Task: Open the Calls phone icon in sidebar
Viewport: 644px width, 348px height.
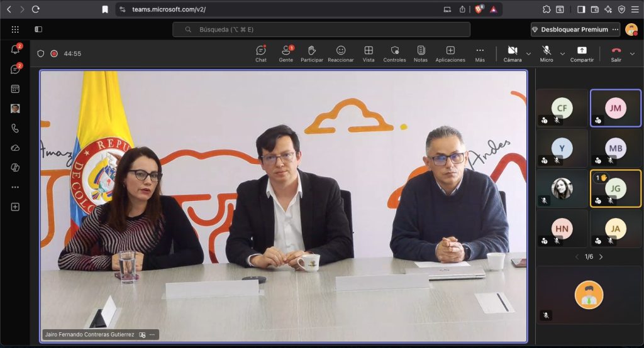Action: point(15,128)
